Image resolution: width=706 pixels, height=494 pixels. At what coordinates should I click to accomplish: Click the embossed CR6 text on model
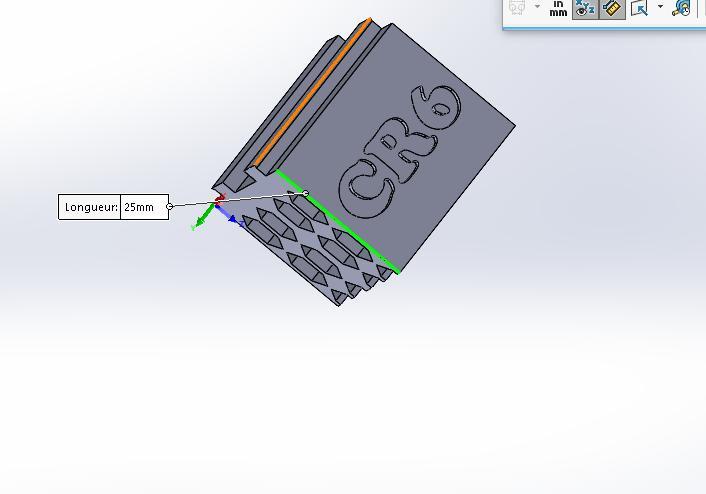(x=399, y=152)
